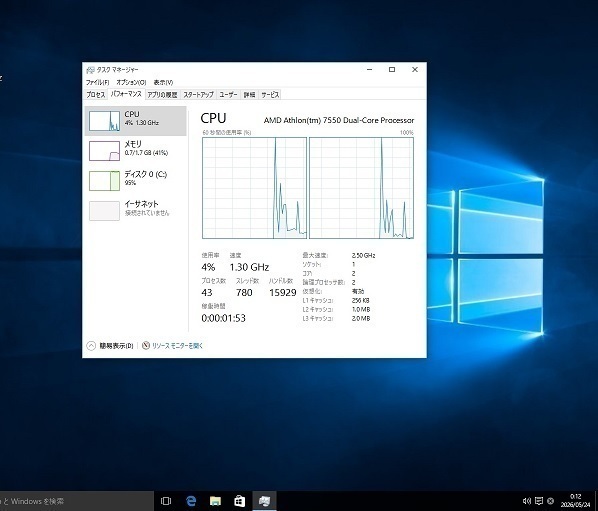Minimize the Task Manager window
598x511 pixels.
pos(370,69)
